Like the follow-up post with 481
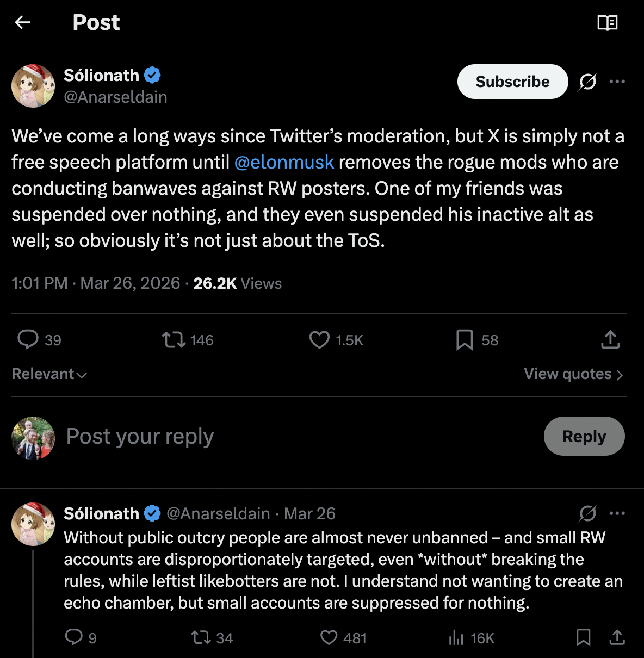This screenshot has width=644, height=658. click(x=329, y=637)
